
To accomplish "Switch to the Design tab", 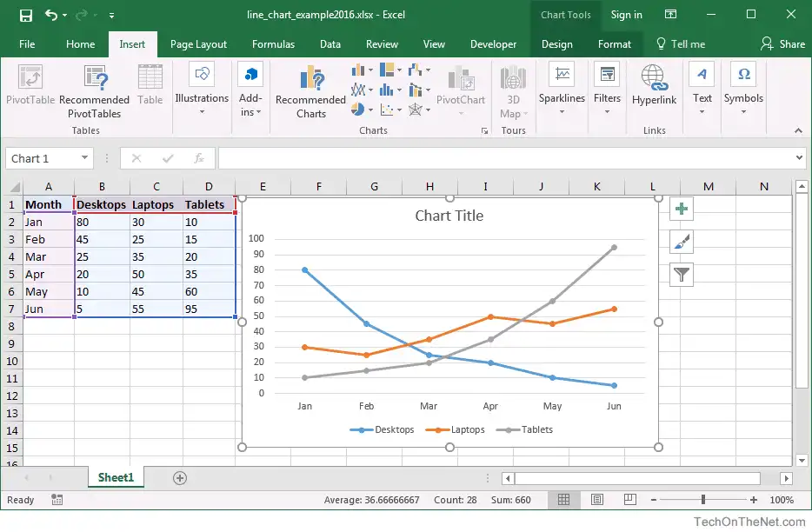I will 556,44.
